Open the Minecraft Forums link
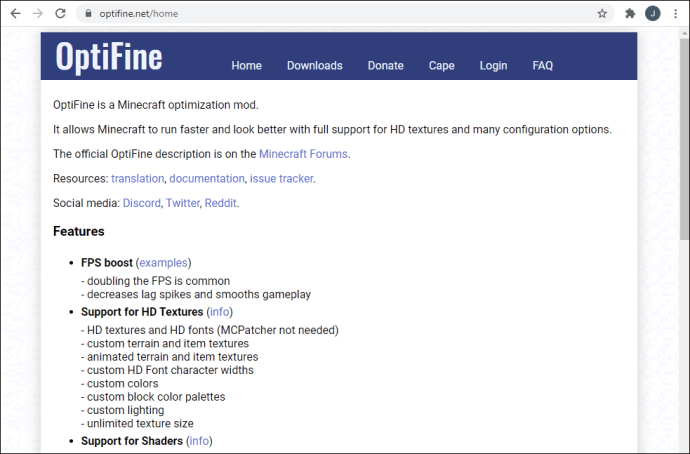Image resolution: width=690 pixels, height=454 pixels. (x=303, y=154)
